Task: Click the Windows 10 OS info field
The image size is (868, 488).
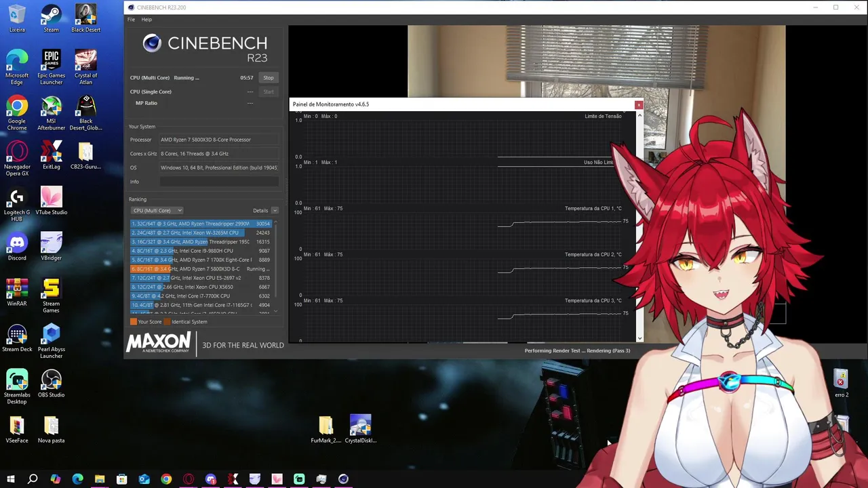Action: tap(219, 167)
